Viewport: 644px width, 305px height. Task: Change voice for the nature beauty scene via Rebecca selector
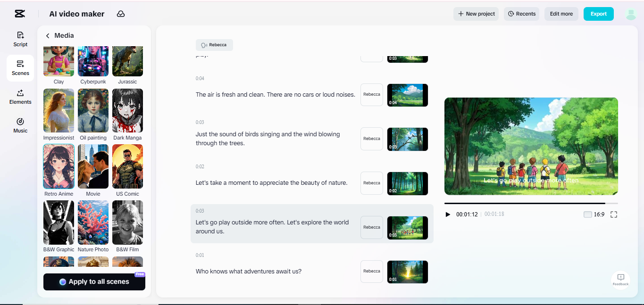[x=371, y=183]
